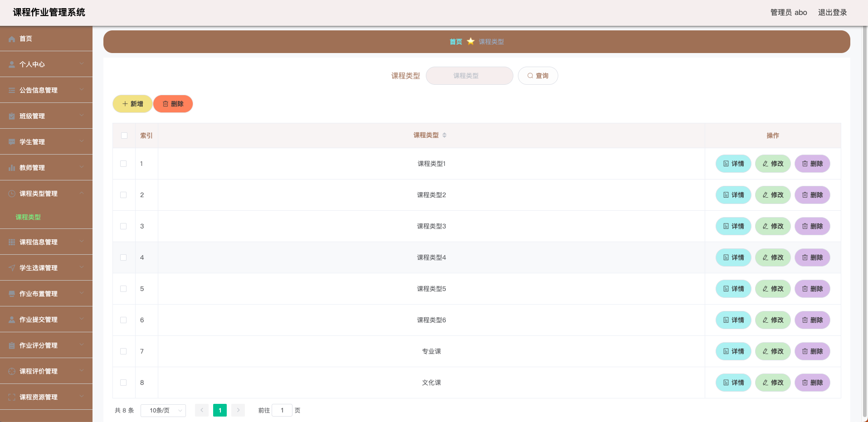Click the icon beside 作业布置管理
868x422 pixels.
(x=12, y=294)
